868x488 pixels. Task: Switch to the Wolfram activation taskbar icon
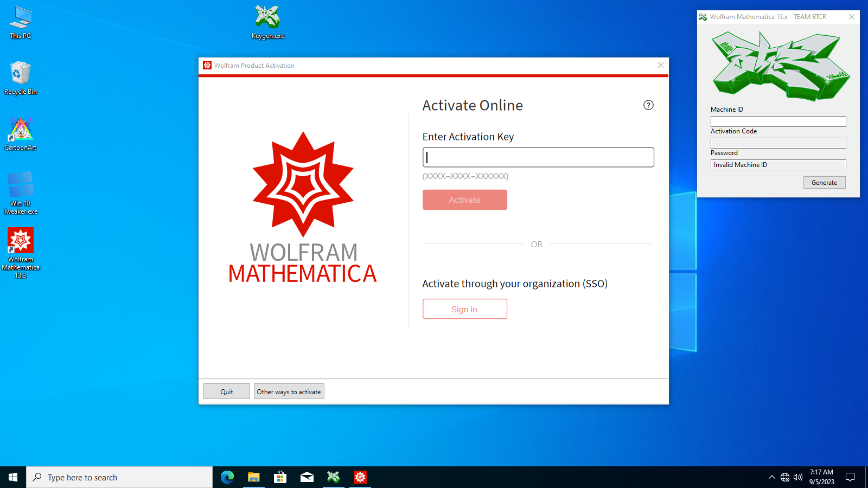point(360,477)
